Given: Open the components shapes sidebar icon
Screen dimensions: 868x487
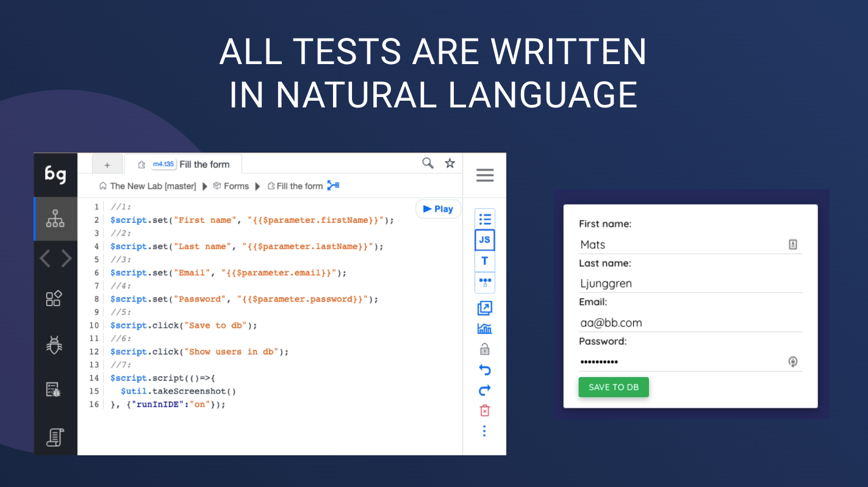Looking at the screenshot, I should pyautogui.click(x=54, y=298).
